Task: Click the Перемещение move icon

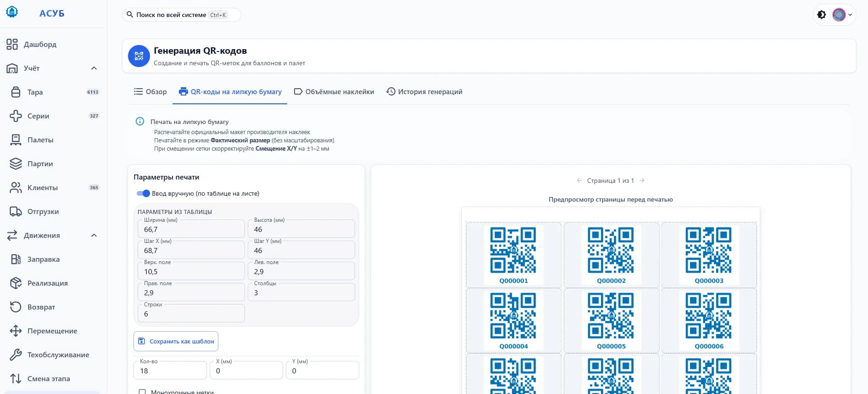Action: pos(16,331)
